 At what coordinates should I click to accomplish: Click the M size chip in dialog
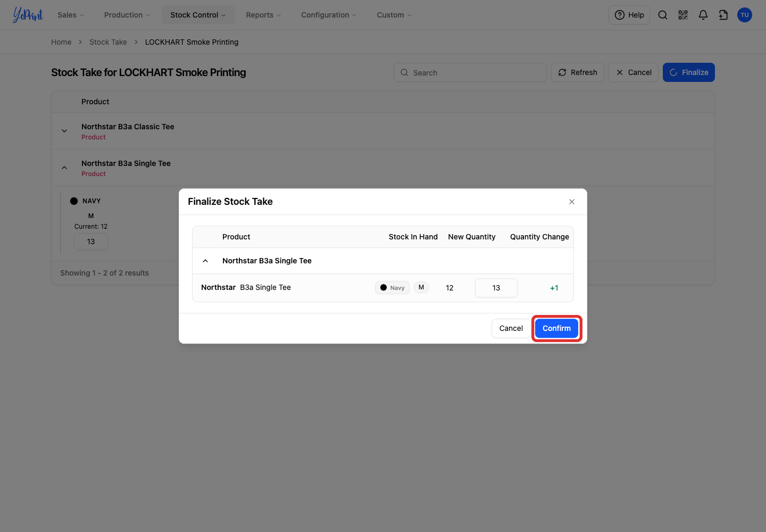(x=421, y=287)
